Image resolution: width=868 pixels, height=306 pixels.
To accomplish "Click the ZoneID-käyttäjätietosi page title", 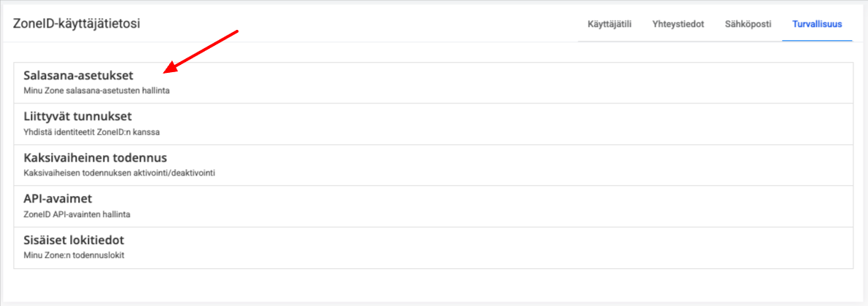I will tap(77, 24).
